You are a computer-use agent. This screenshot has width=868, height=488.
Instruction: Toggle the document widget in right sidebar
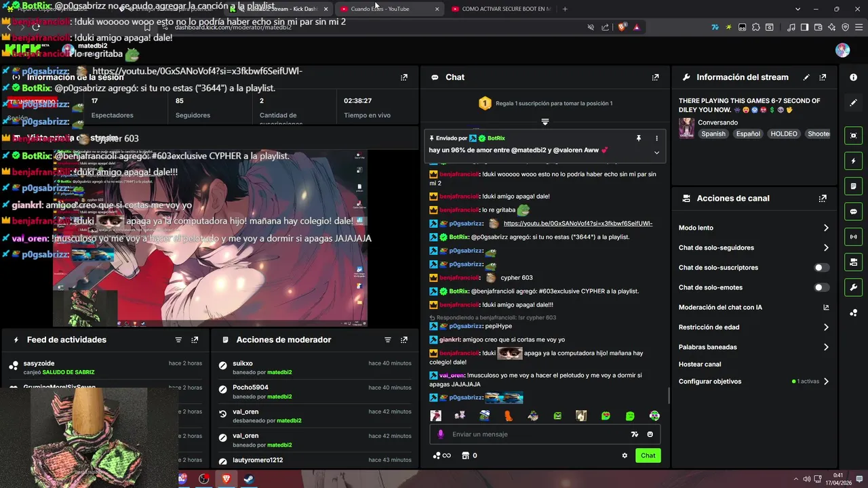pyautogui.click(x=854, y=186)
